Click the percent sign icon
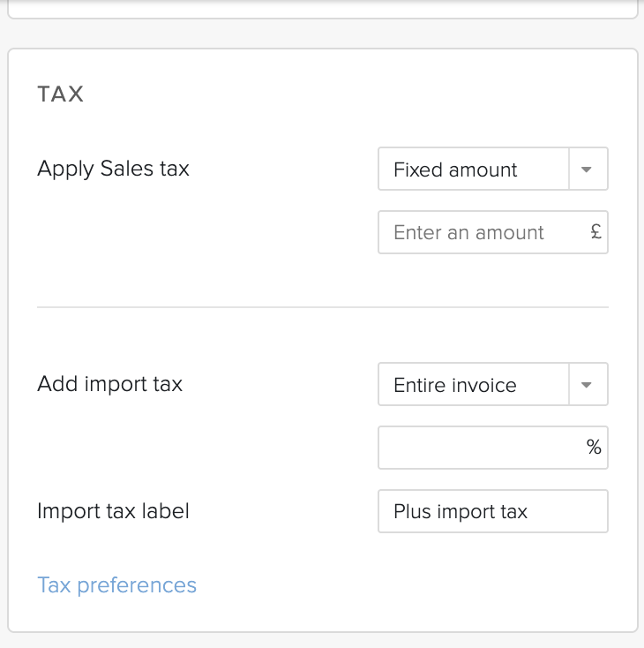This screenshot has width=644, height=648. pos(594,447)
